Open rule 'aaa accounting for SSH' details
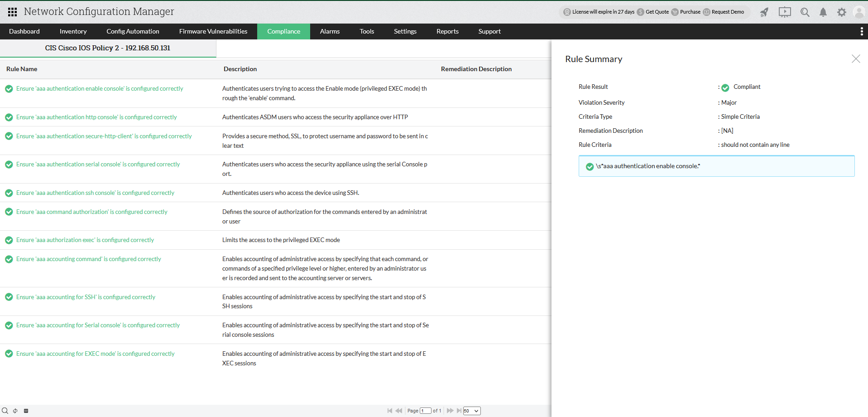This screenshot has width=868, height=417. pyautogui.click(x=86, y=297)
